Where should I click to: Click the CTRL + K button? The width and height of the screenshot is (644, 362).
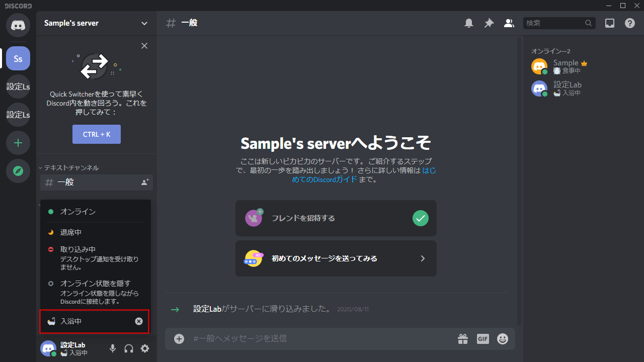coord(97,134)
